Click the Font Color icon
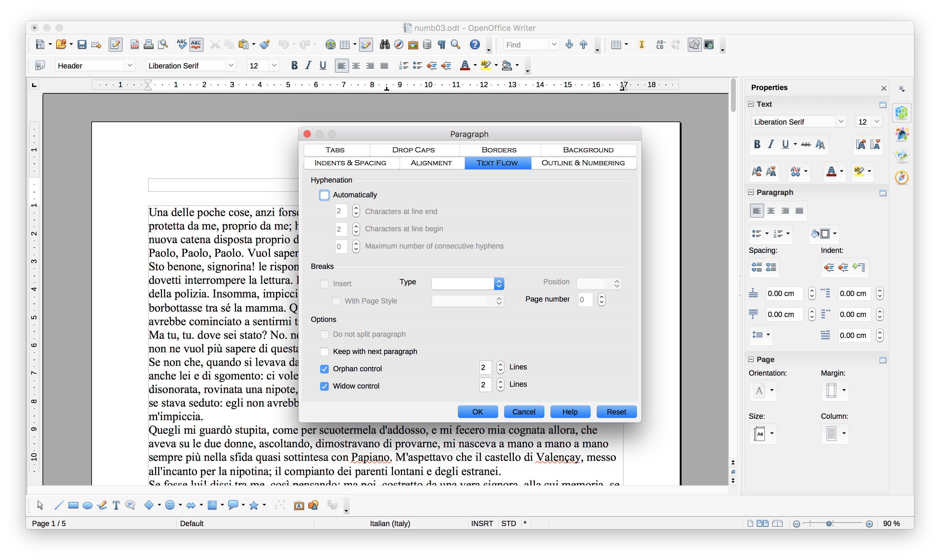Viewport: 940px width, 560px height. [x=465, y=65]
